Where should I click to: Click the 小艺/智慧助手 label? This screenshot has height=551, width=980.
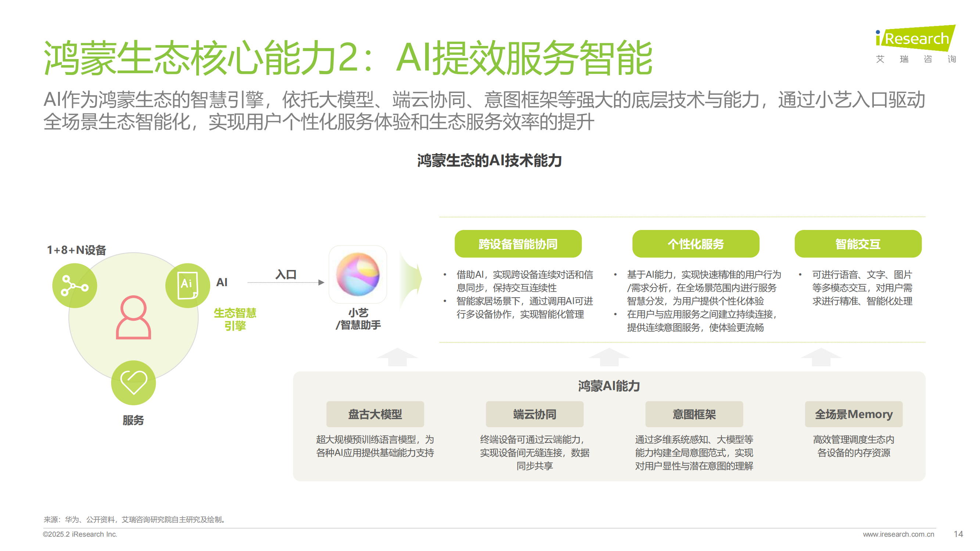[358, 318]
